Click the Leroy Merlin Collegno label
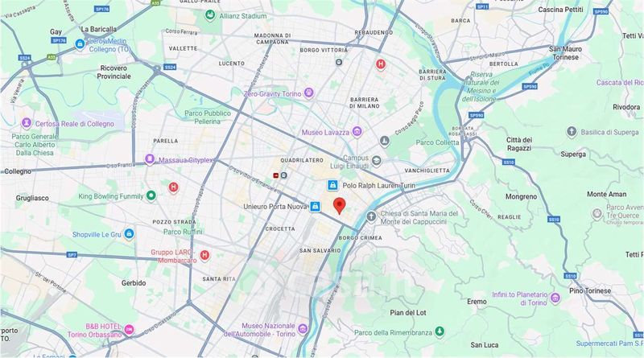The width and height of the screenshot is (644, 358). point(109,45)
